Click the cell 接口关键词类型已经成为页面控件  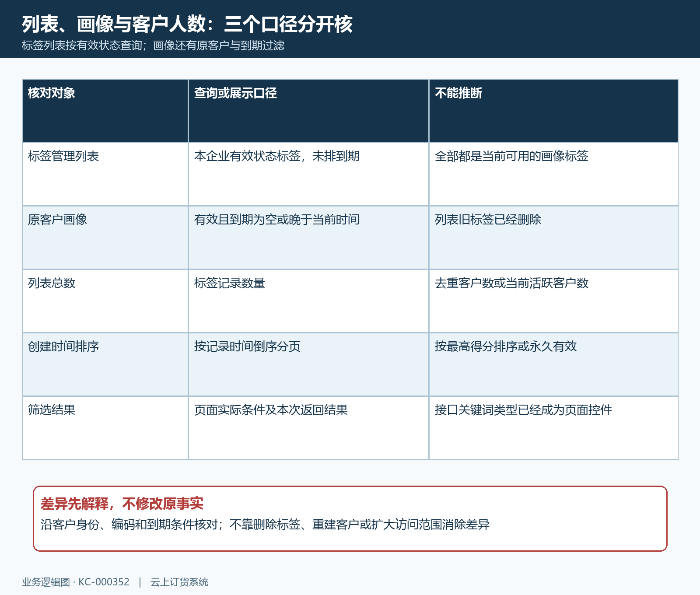tap(553, 428)
